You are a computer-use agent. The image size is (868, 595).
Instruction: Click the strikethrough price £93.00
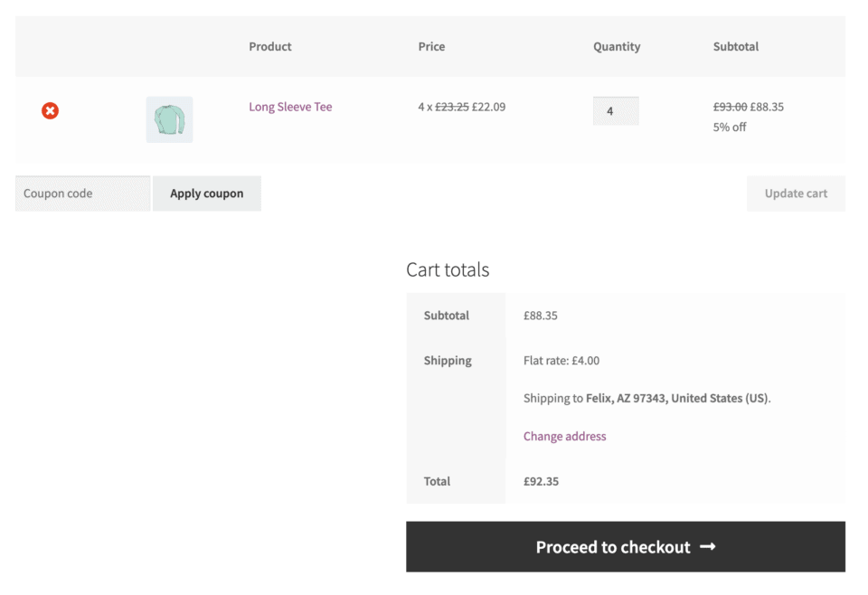pyautogui.click(x=729, y=106)
